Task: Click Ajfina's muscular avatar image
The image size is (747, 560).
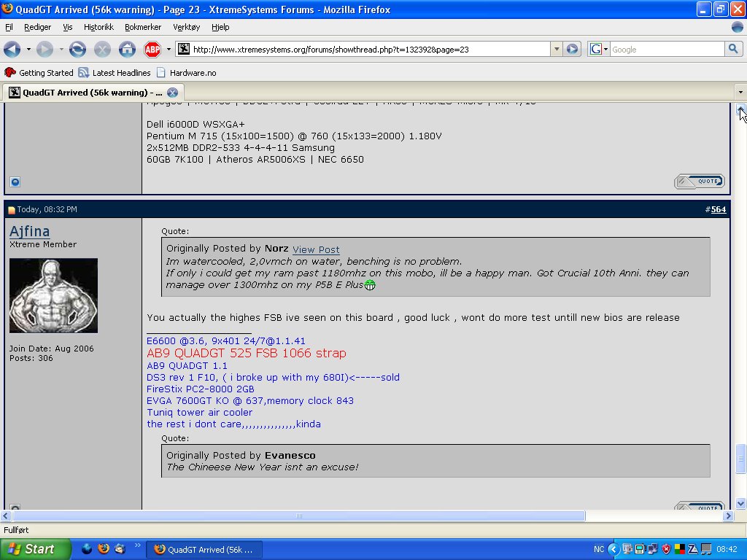Action: tap(53, 296)
